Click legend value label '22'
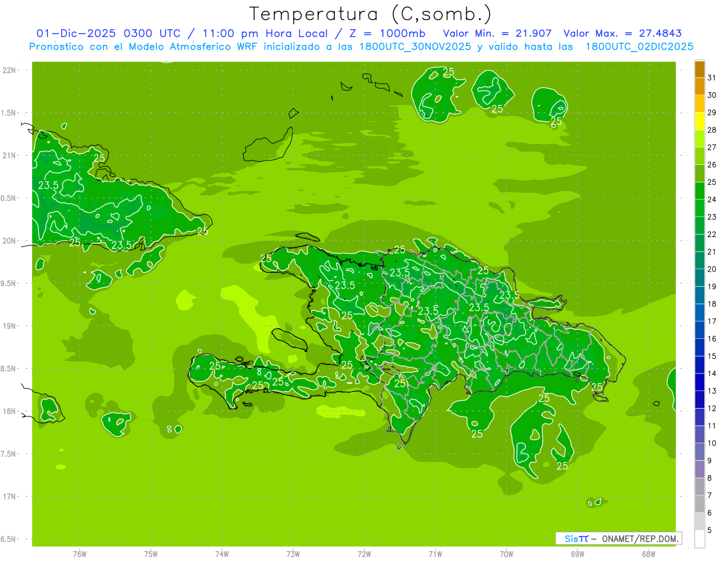This screenshot has width=728, height=562. [712, 234]
